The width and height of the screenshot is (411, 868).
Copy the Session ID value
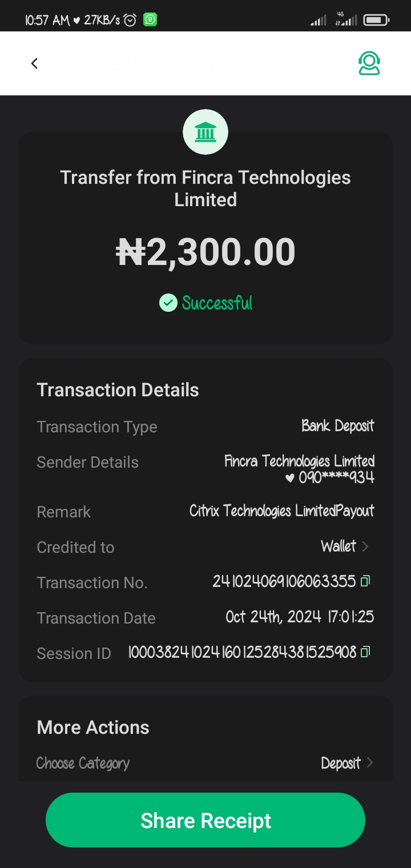click(x=365, y=652)
